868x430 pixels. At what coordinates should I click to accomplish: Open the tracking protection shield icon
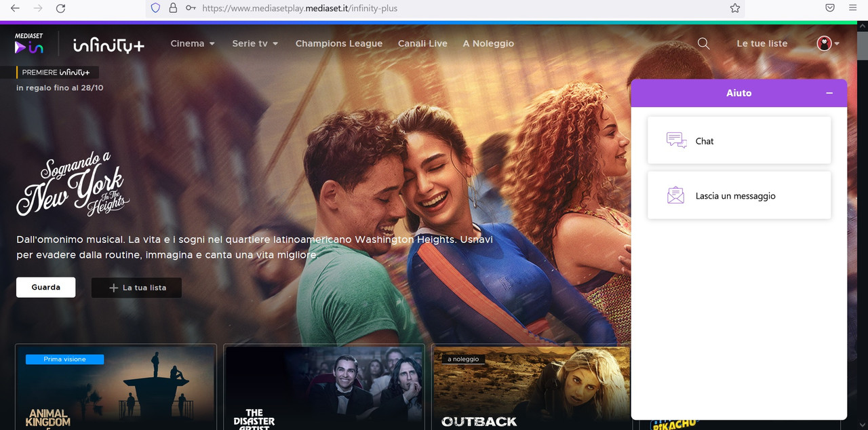[x=155, y=8]
